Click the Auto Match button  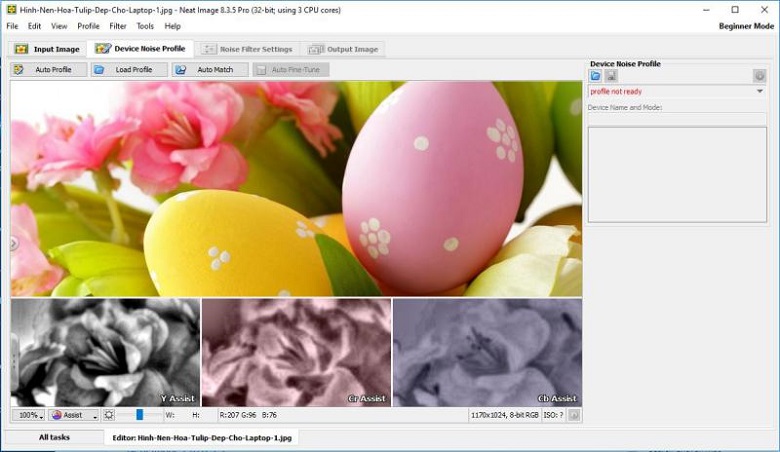tap(210, 70)
